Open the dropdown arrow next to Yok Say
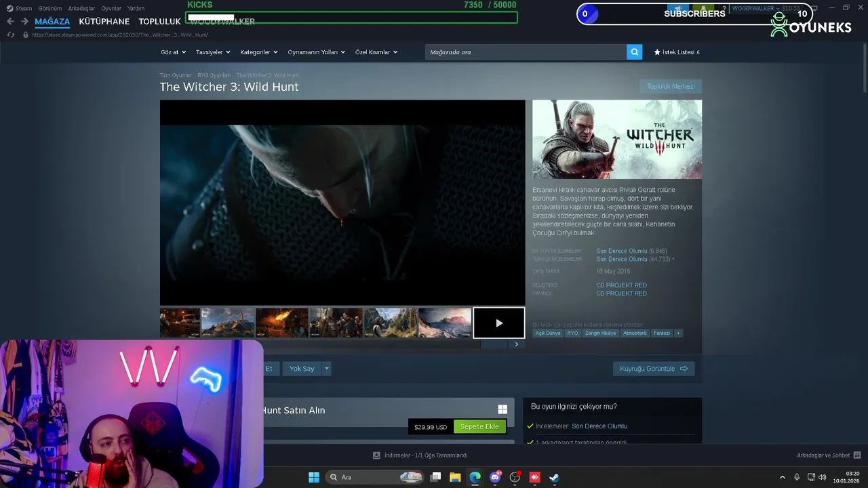Screen dimensions: 868x488 (x=327, y=369)
